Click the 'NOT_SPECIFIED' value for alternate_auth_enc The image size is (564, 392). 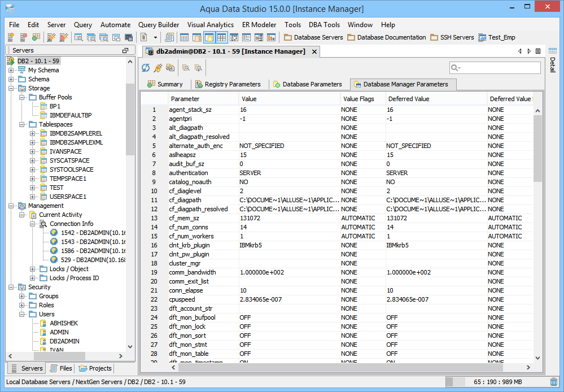tap(262, 146)
